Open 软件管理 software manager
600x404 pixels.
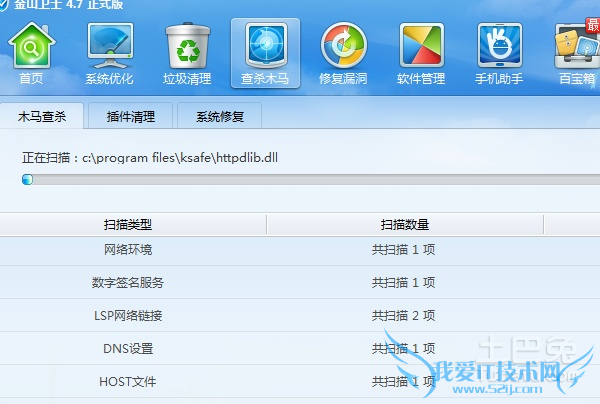pyautogui.click(x=421, y=54)
